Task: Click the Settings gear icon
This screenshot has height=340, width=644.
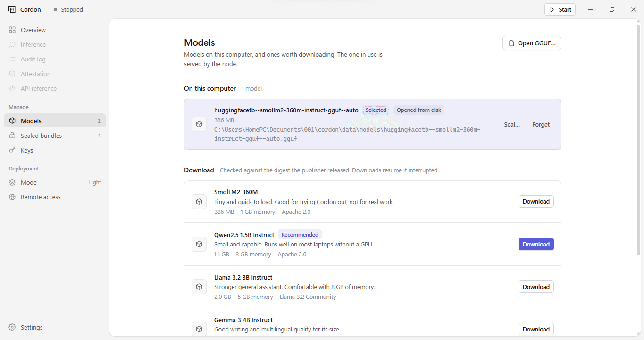Action: coord(12,327)
